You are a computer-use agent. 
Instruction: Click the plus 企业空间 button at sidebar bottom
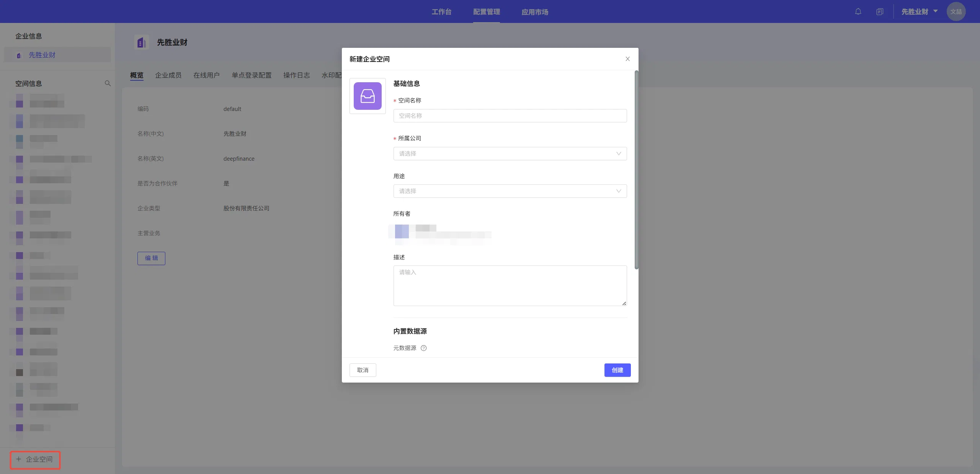pos(35,459)
